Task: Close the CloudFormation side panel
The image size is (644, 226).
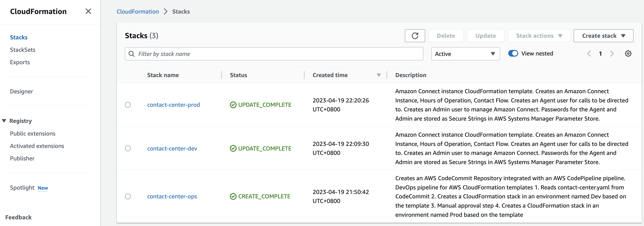Action: tap(88, 11)
